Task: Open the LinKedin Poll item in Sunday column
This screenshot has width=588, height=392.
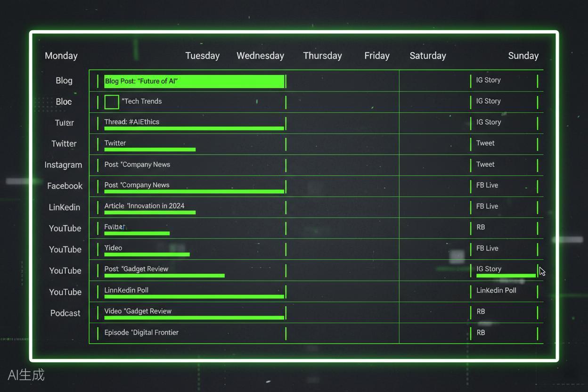Action: [496, 290]
